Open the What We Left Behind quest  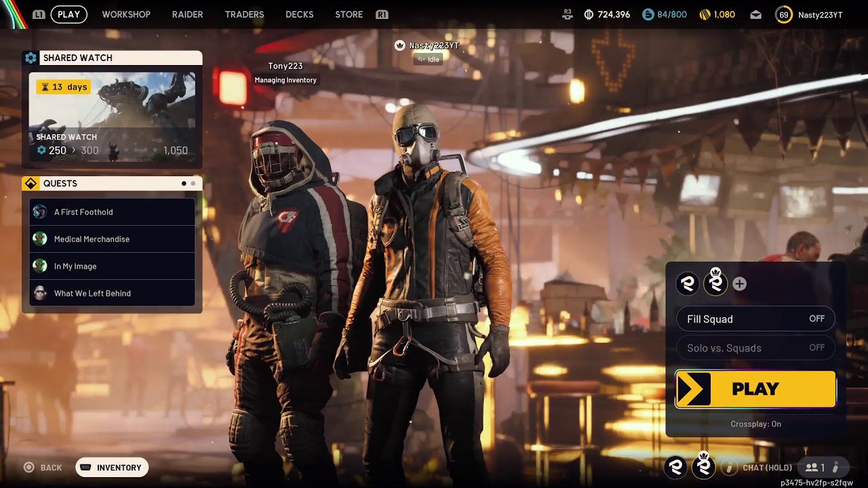tap(112, 293)
